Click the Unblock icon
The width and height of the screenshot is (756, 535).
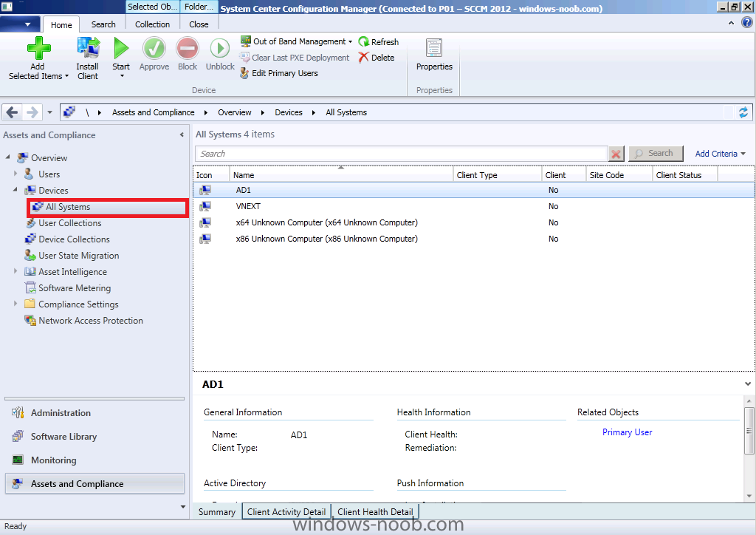[x=220, y=48]
